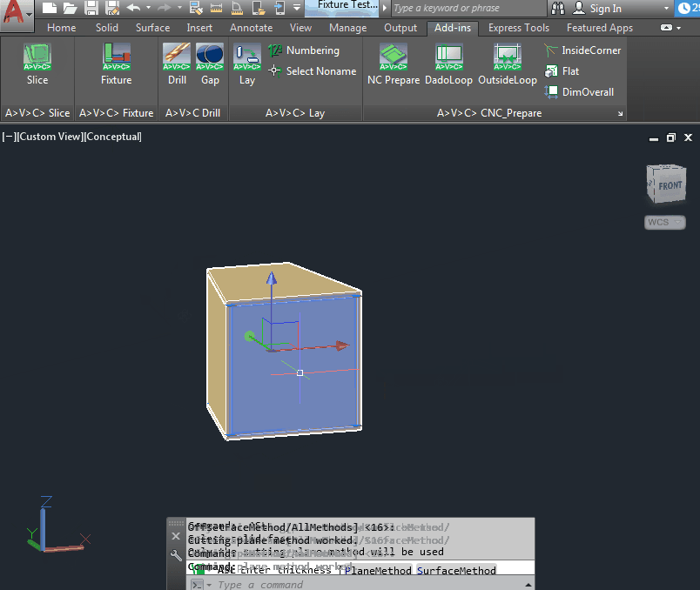
Task: Switch to the Surface ribbon tab
Action: [x=152, y=28]
